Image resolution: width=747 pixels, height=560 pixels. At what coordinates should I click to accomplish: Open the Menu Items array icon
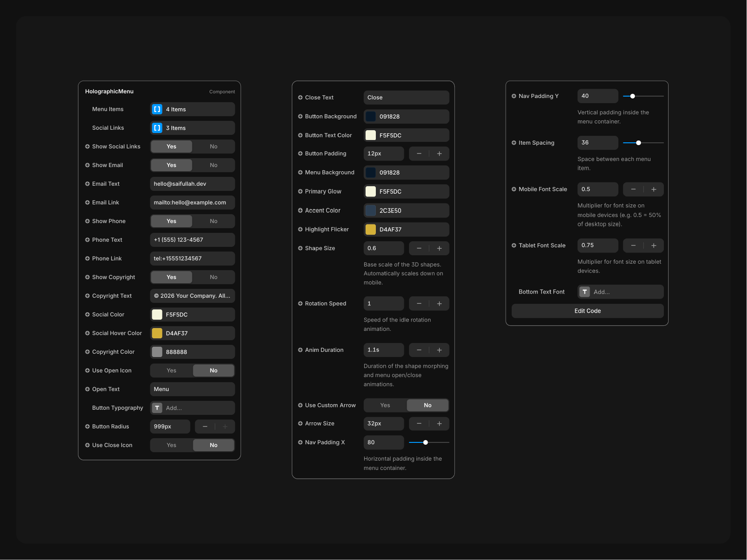[x=157, y=109]
